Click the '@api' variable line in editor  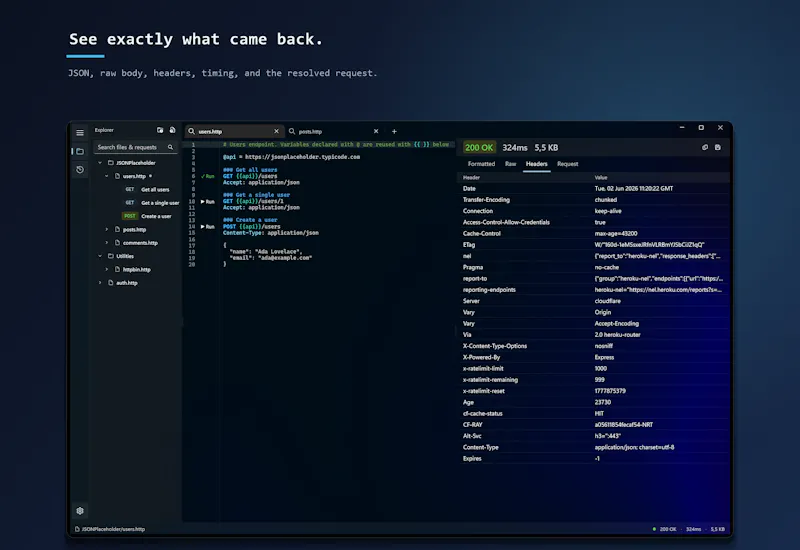pos(291,157)
